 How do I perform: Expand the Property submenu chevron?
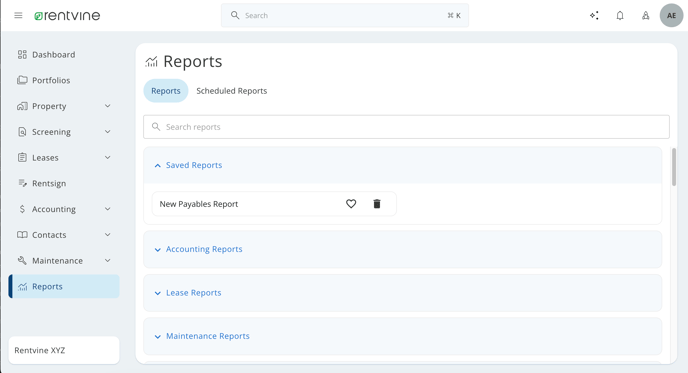tap(108, 106)
